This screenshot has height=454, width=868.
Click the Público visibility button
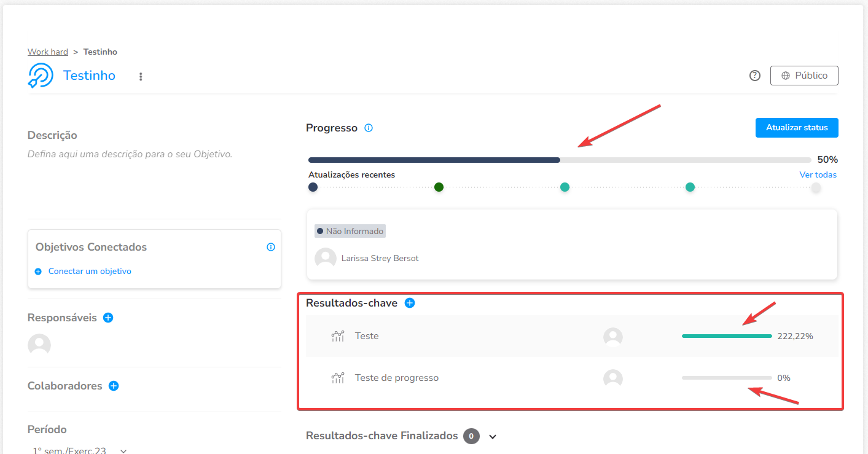(x=804, y=76)
